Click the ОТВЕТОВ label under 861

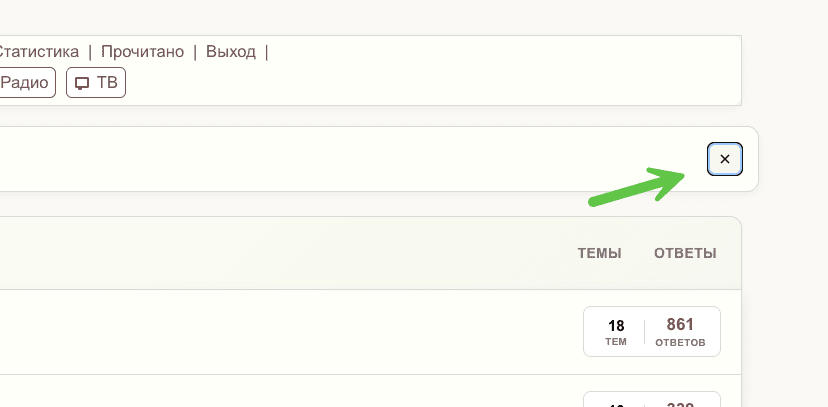pyautogui.click(x=680, y=342)
